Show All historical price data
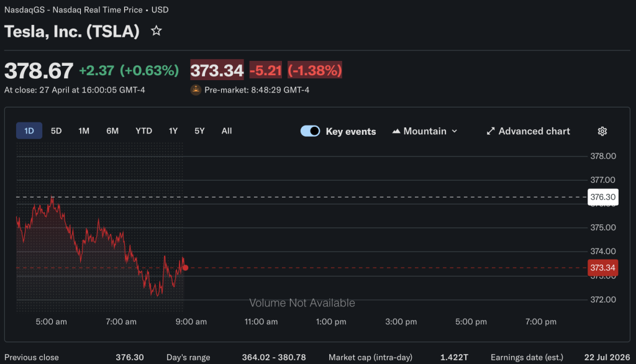636x364 pixels. coord(227,131)
